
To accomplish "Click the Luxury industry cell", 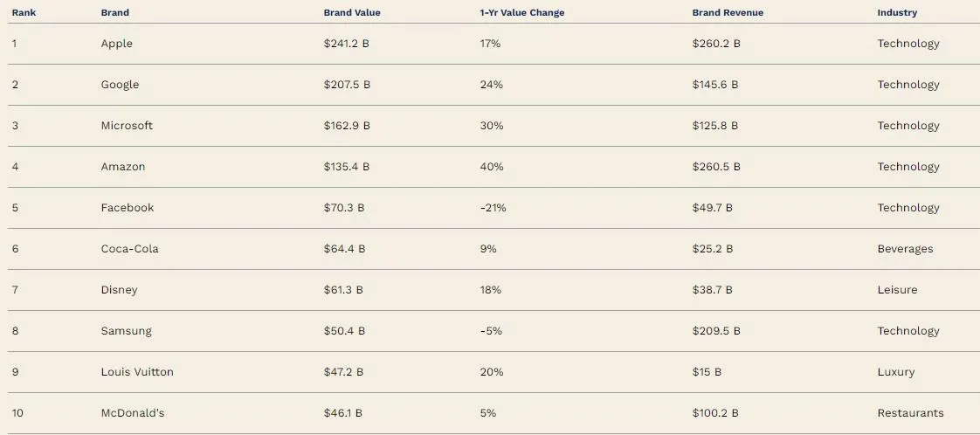I will tap(896, 372).
